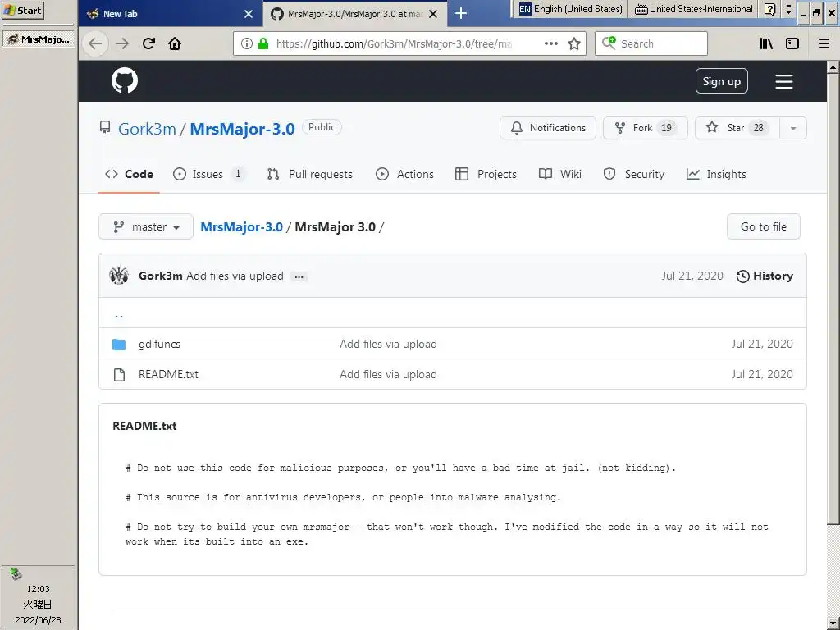Click the Sign up button
Image resolution: width=840 pixels, height=630 pixels.
pos(721,81)
